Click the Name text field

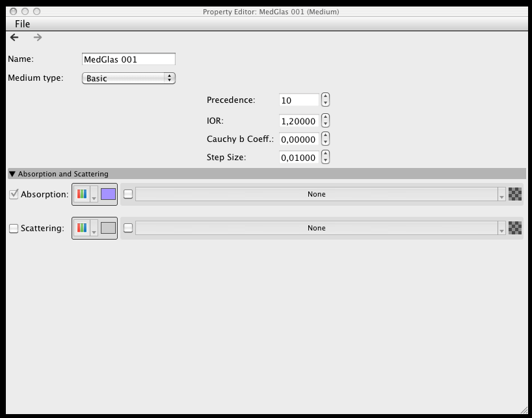coord(129,59)
